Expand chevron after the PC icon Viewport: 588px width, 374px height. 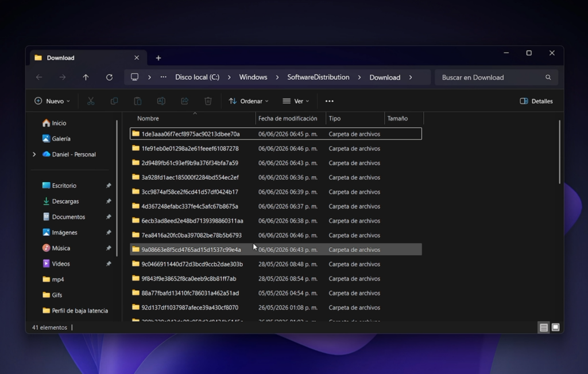click(149, 77)
